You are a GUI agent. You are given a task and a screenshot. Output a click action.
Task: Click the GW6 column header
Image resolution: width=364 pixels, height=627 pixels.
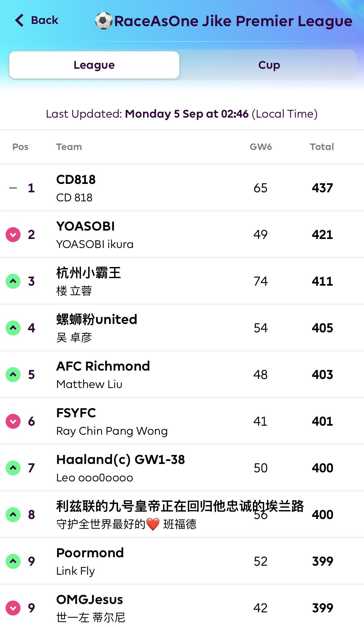point(261,147)
